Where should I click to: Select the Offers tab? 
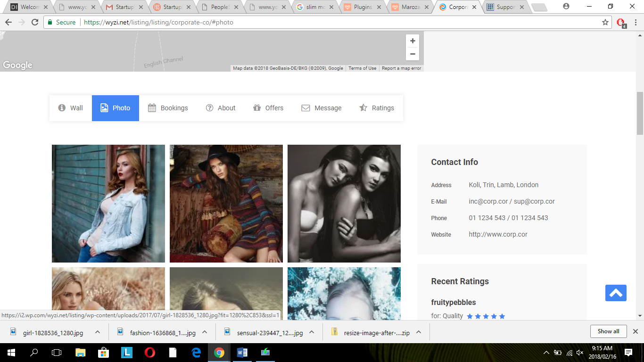[268, 108]
